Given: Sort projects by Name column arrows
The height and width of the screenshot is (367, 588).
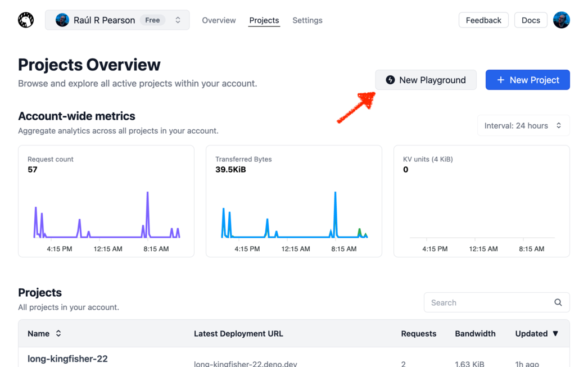Looking at the screenshot, I should pos(58,333).
